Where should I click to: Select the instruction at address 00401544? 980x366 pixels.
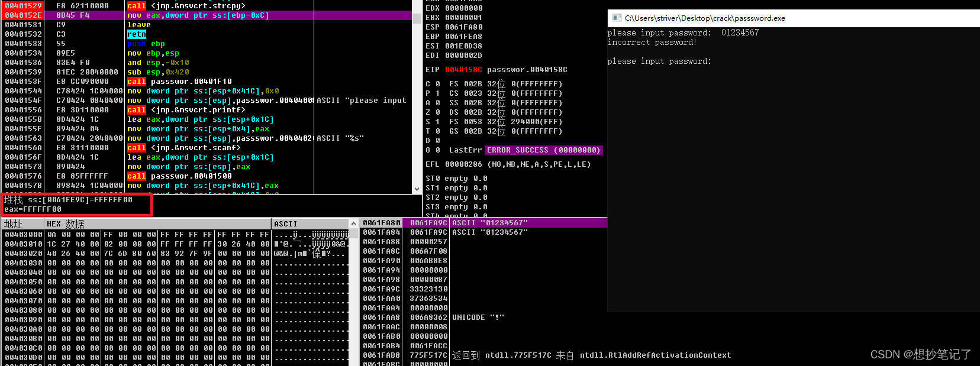[x=207, y=91]
